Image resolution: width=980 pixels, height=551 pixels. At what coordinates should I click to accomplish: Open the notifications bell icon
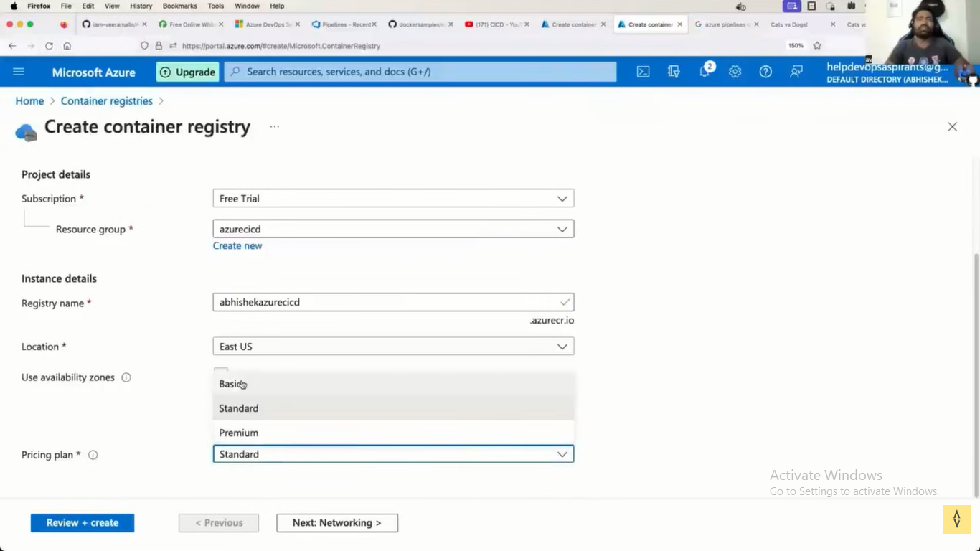[x=705, y=72]
